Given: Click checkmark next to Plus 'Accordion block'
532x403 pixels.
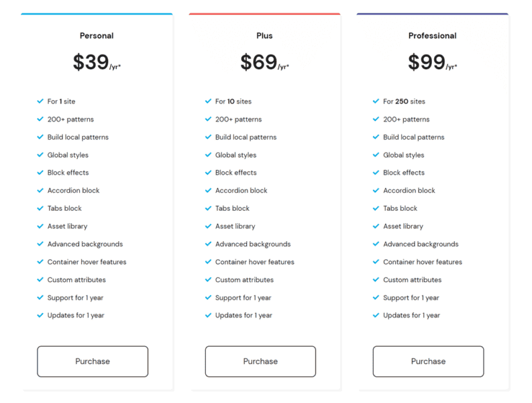Looking at the screenshot, I should pos(208,191).
